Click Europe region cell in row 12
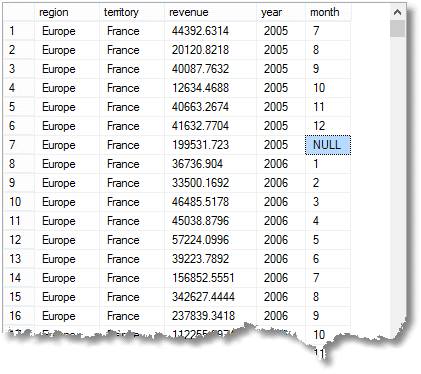Screen dimensions: 421x374 [67, 240]
